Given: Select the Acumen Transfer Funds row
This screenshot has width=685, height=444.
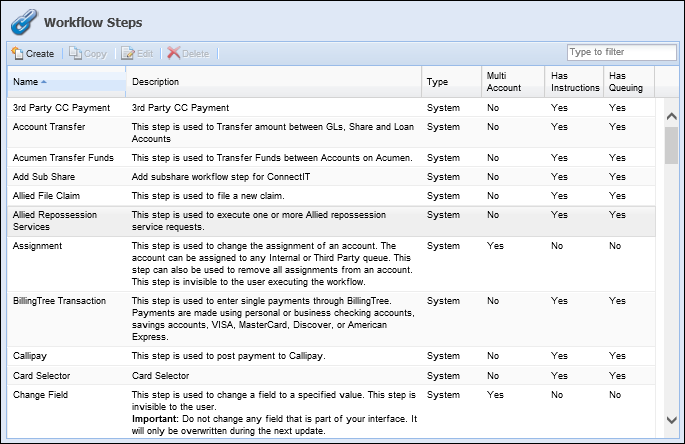Looking at the screenshot, I should point(332,158).
